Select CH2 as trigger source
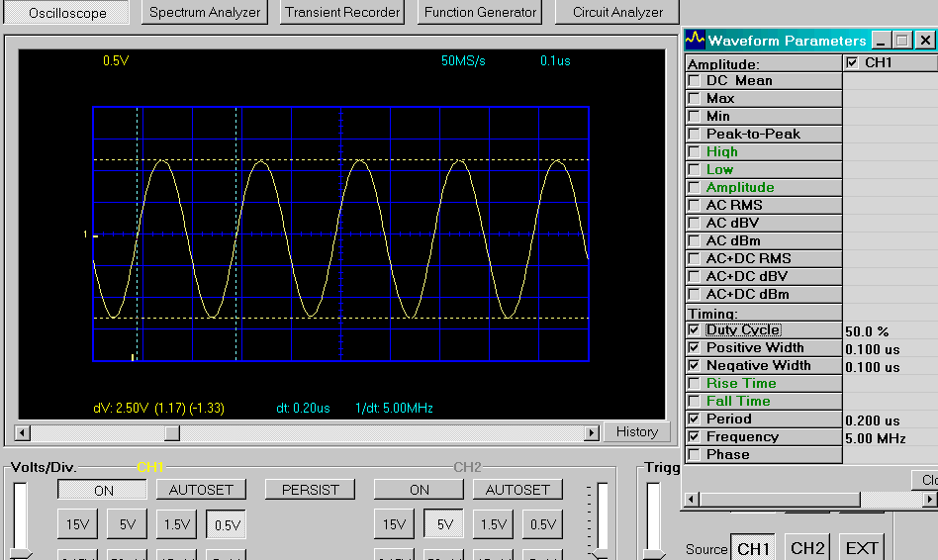Screen dimensions: 938x560 tap(807, 547)
